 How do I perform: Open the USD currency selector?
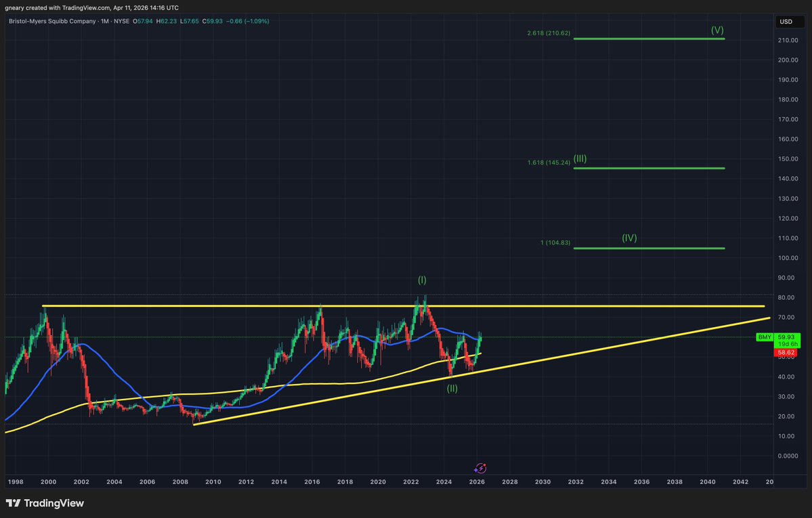[x=789, y=22]
